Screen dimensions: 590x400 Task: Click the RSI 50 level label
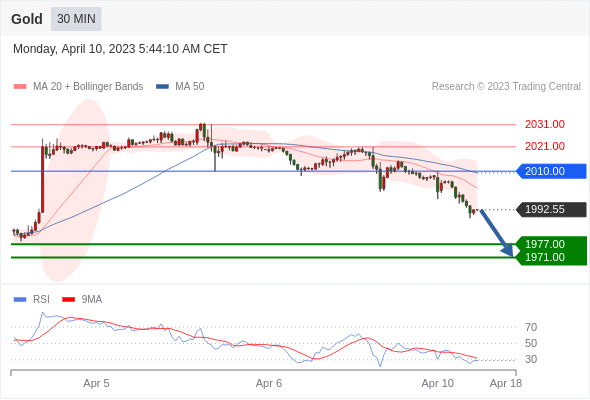click(x=531, y=343)
